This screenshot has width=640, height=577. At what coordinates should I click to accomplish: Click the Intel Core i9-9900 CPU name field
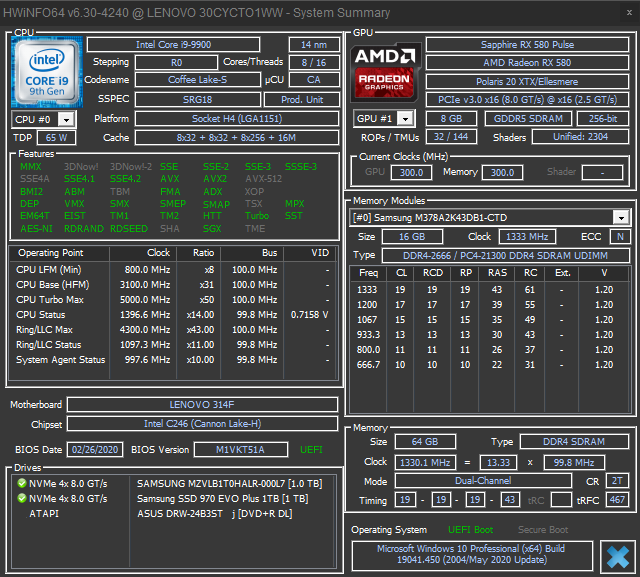click(173, 44)
